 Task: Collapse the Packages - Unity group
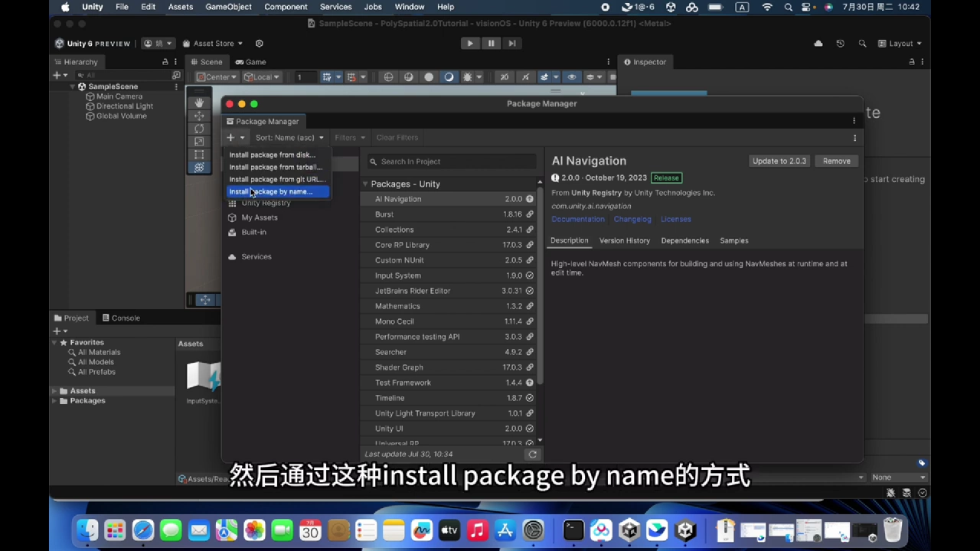(x=366, y=184)
